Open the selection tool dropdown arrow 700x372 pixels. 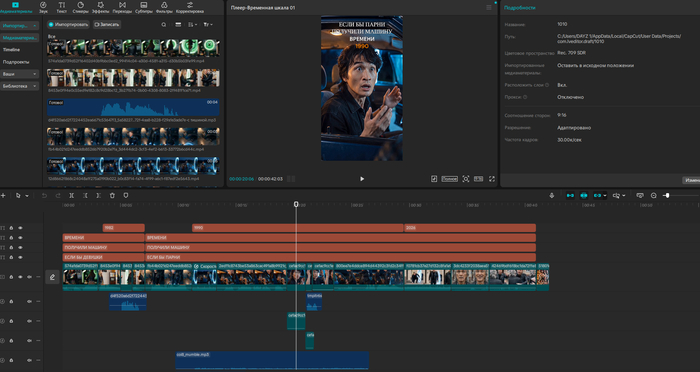[x=27, y=196]
